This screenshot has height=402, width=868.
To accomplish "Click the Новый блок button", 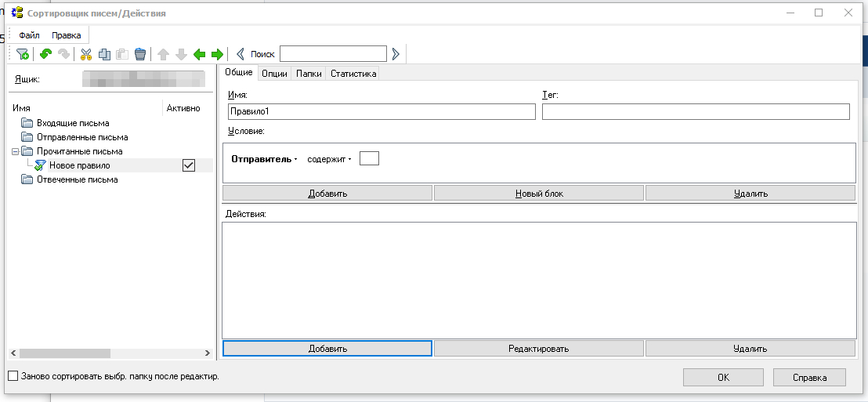I will tap(538, 193).
